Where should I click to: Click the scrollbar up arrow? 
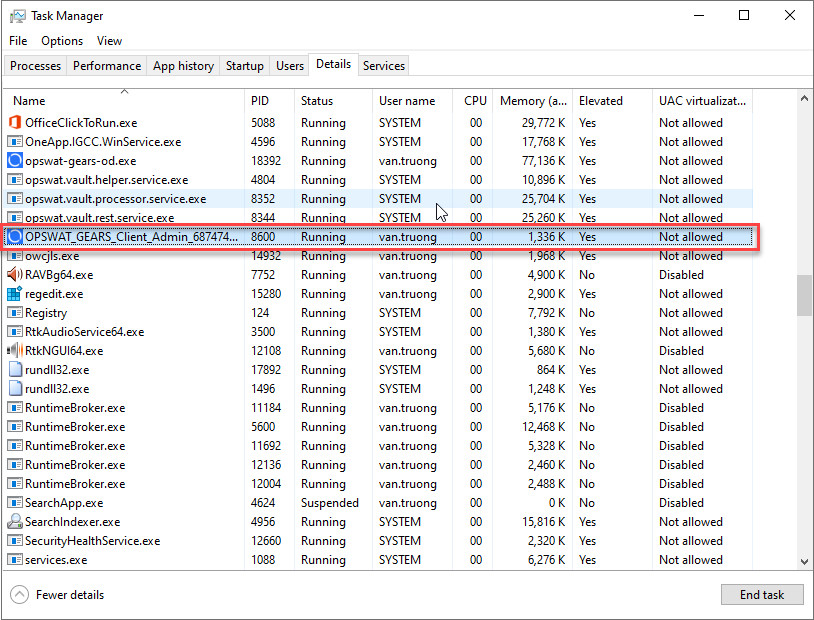tap(804, 98)
